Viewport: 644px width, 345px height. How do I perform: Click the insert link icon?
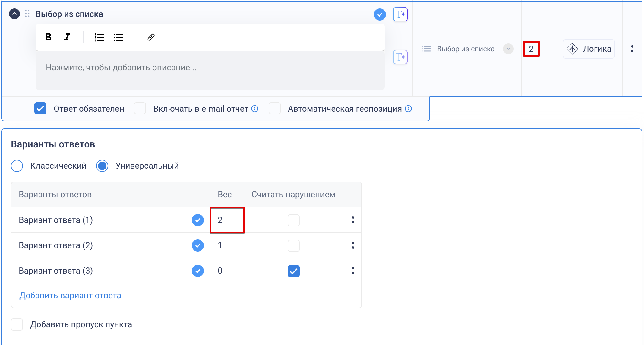point(151,37)
